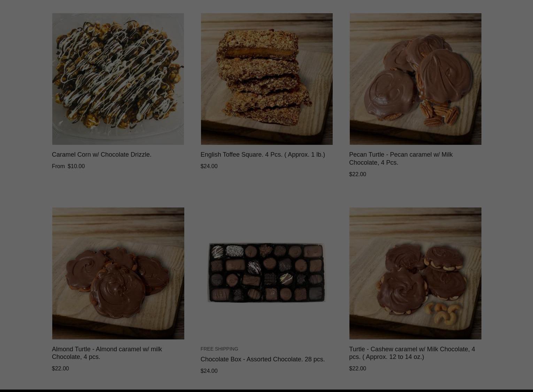Click the $24.00 English Toffee price
Screen dimensions: 533x392
click(209, 166)
